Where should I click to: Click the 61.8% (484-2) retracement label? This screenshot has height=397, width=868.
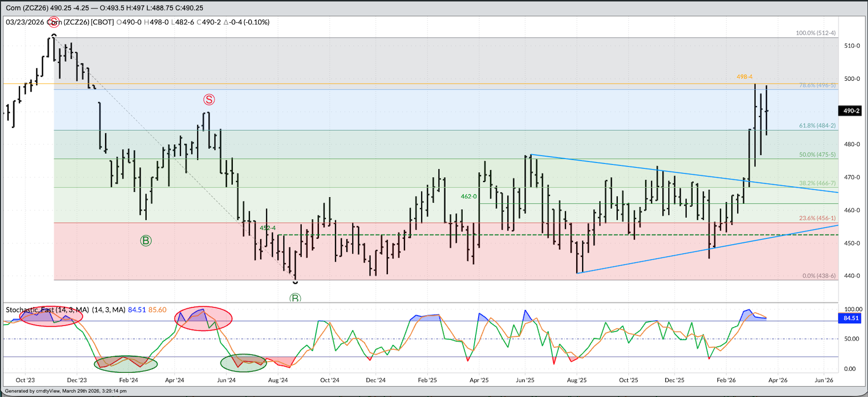[817, 126]
